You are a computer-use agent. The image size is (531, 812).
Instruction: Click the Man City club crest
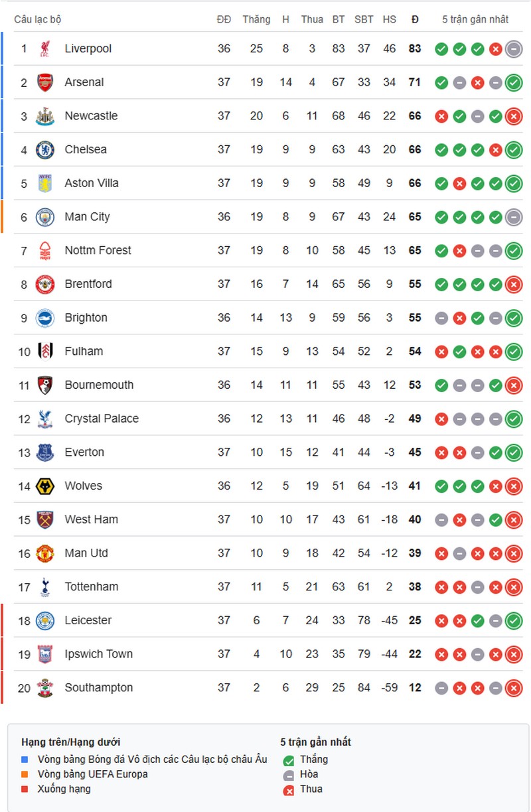pyautogui.click(x=45, y=217)
